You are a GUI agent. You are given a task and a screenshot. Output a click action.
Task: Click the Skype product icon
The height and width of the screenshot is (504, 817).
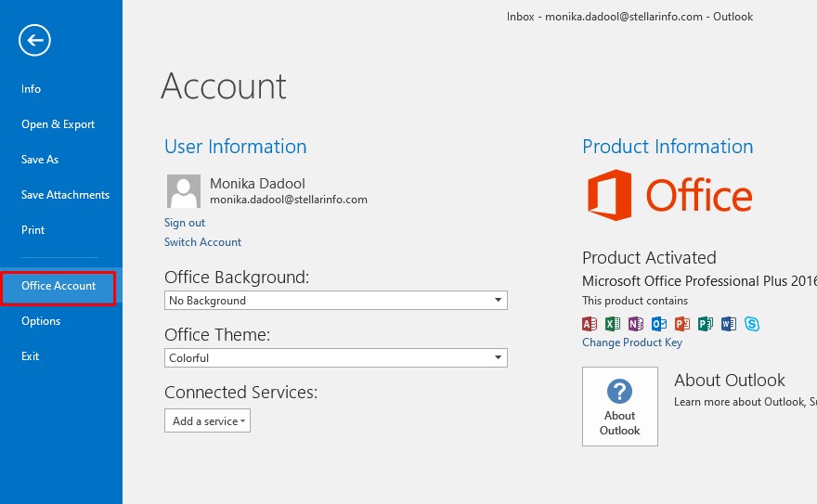coord(751,324)
